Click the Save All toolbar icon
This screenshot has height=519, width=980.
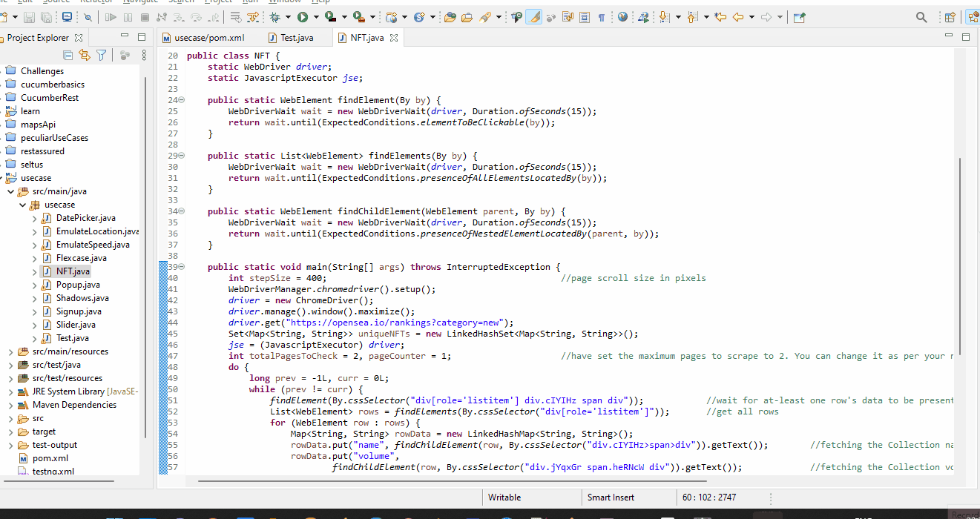(46, 17)
